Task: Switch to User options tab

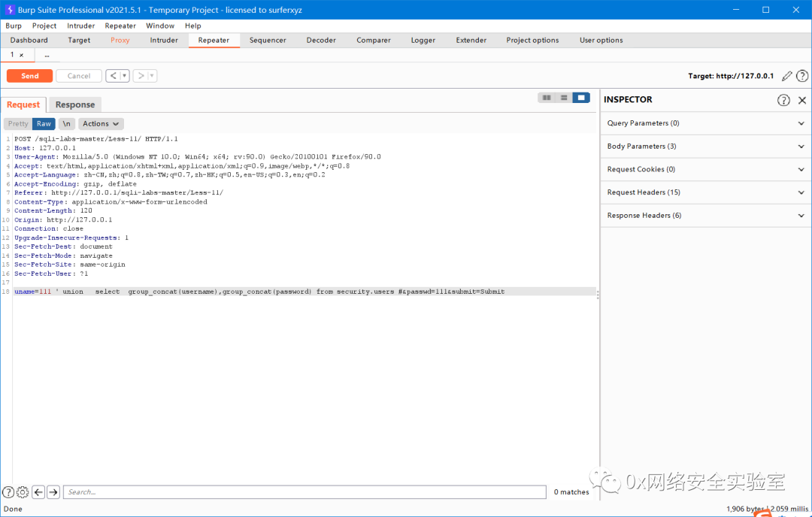Action: [x=601, y=41]
